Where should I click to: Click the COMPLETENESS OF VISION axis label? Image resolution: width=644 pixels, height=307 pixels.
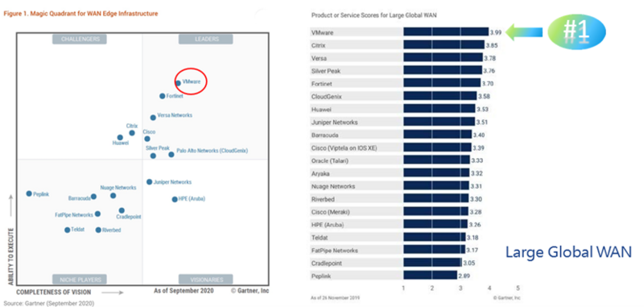coord(54,292)
